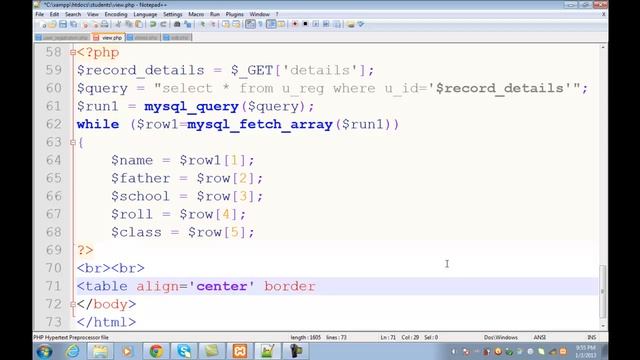
Task: Save all open files with Save All icon
Action: pyautogui.click(x=73, y=24)
